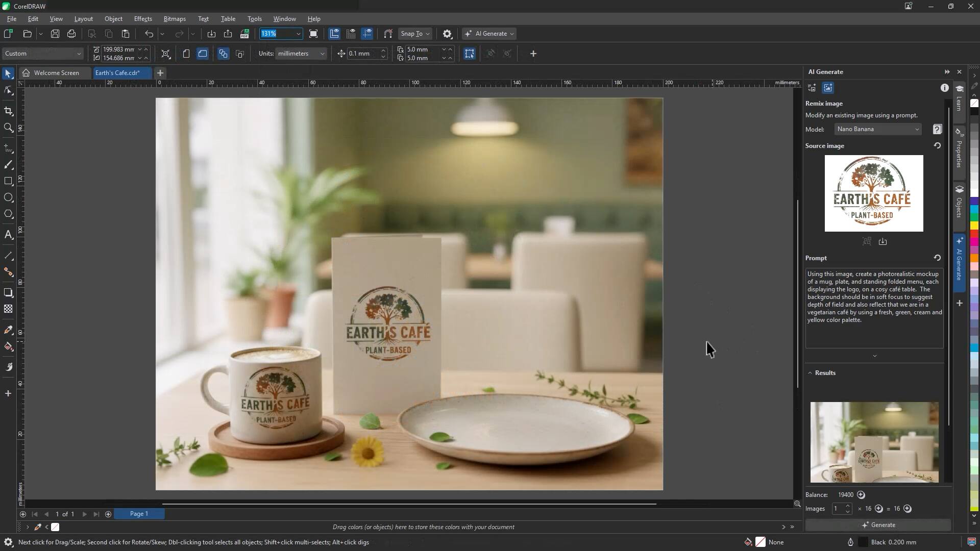Screen dimensions: 980x551
Task: Click the Generate button
Action: [878, 525]
